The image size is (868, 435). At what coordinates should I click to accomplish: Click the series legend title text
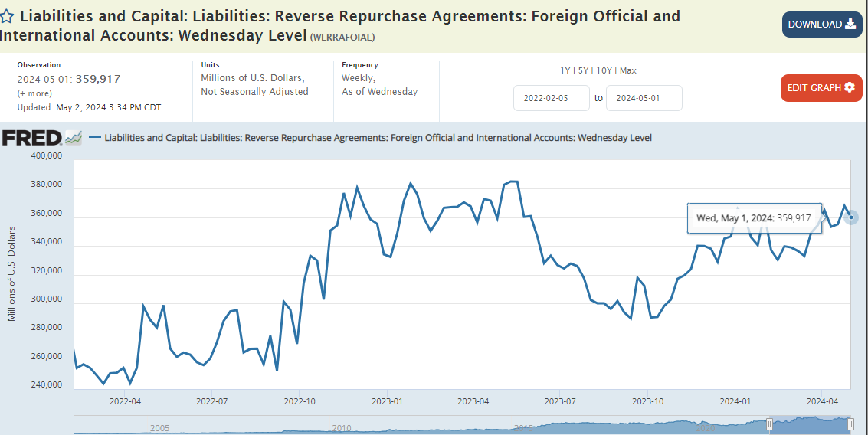coord(378,138)
